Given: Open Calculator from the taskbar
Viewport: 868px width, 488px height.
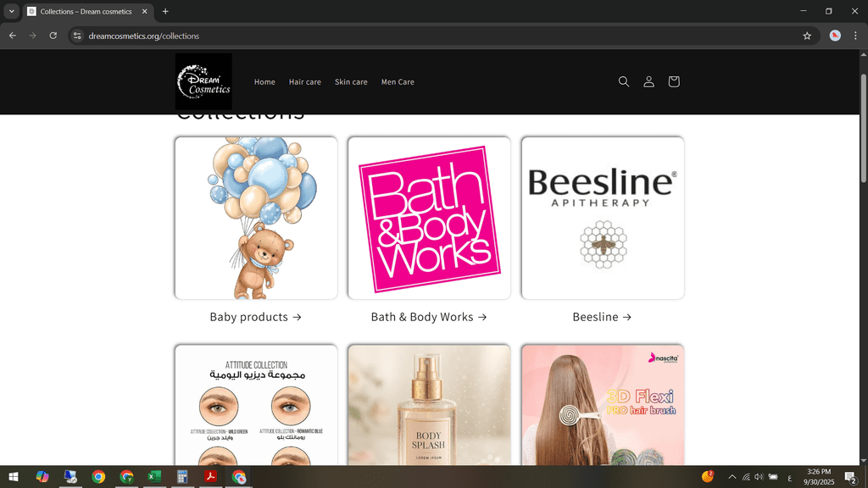Looking at the screenshot, I should 182,476.
